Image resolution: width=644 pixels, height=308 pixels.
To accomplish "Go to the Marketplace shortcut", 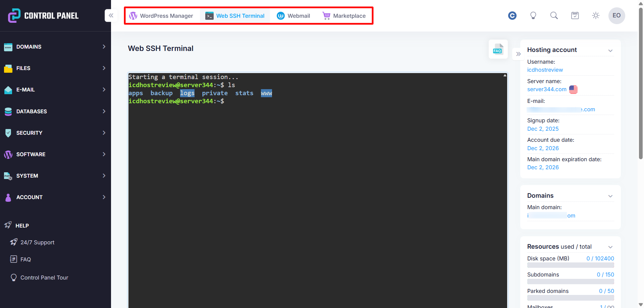I will pyautogui.click(x=344, y=16).
